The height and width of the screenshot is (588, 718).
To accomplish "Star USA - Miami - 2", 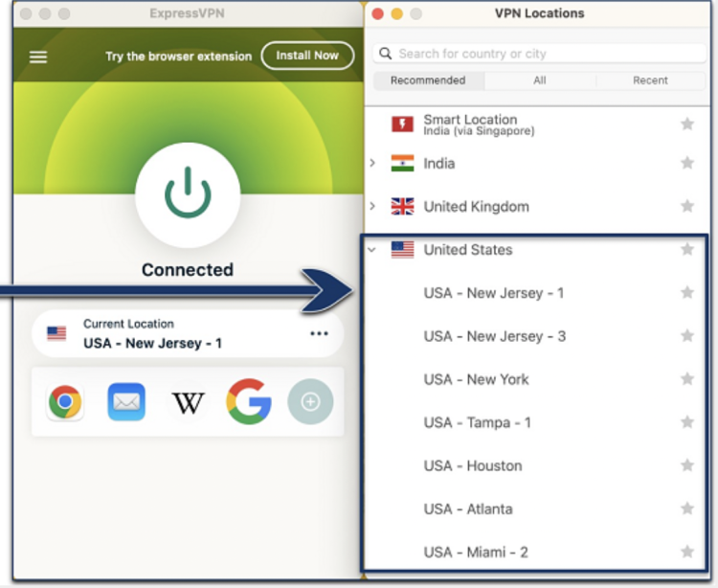I will coord(687,552).
